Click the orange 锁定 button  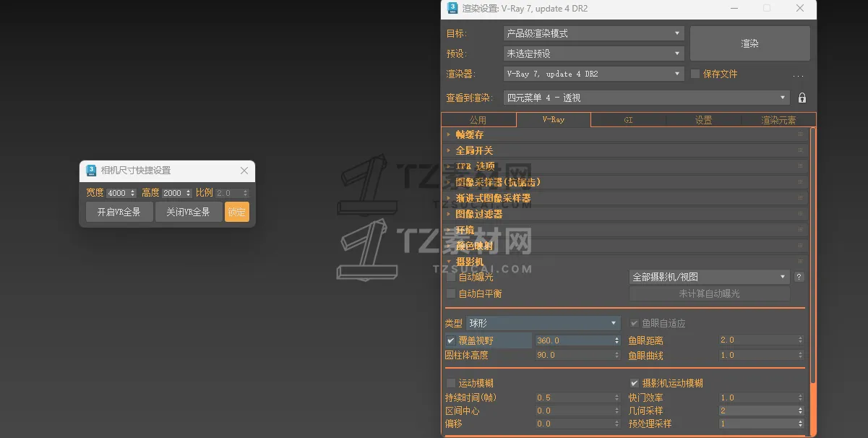[237, 212]
